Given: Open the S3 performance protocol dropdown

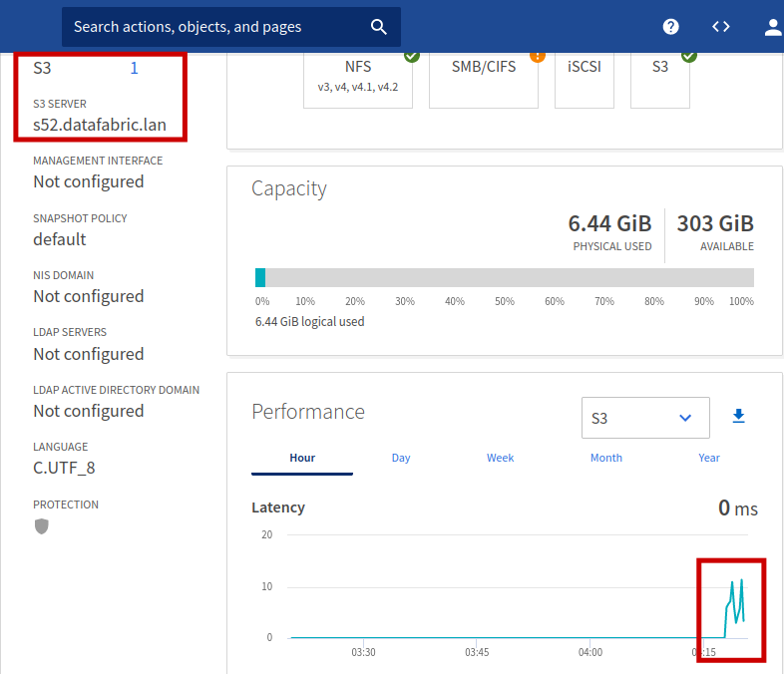Looking at the screenshot, I should point(645,418).
